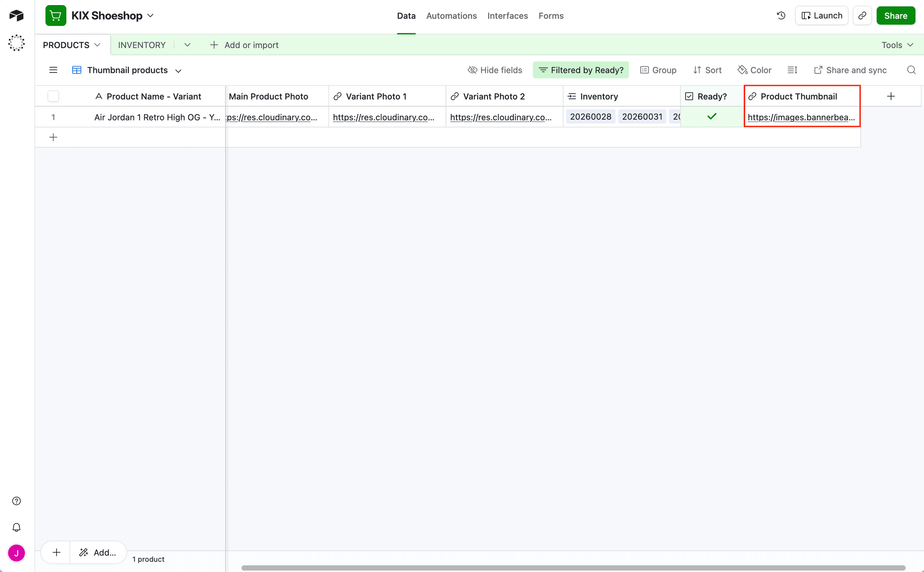Open the Bannerbear thumbnail URL link
The height and width of the screenshot is (572, 924).
(802, 117)
